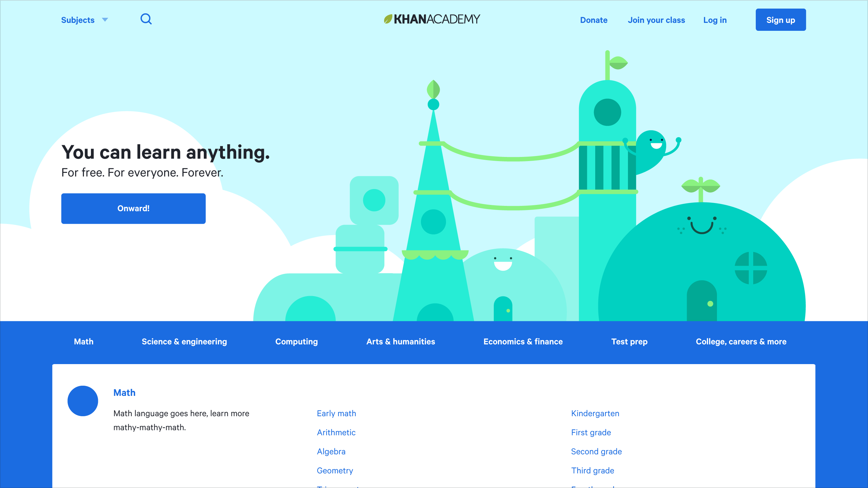Switch to Science & engineering tab
This screenshot has width=868, height=488.
click(184, 342)
